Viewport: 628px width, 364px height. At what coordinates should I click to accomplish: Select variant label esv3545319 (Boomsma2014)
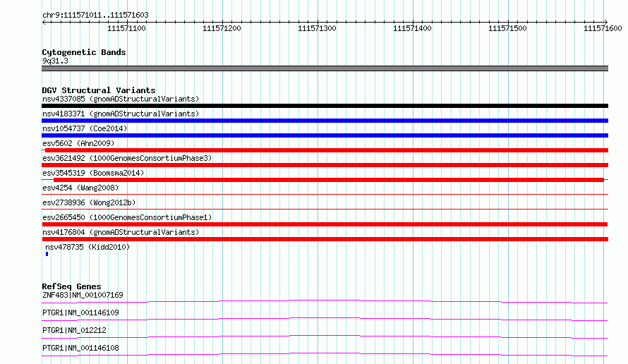[x=93, y=173]
